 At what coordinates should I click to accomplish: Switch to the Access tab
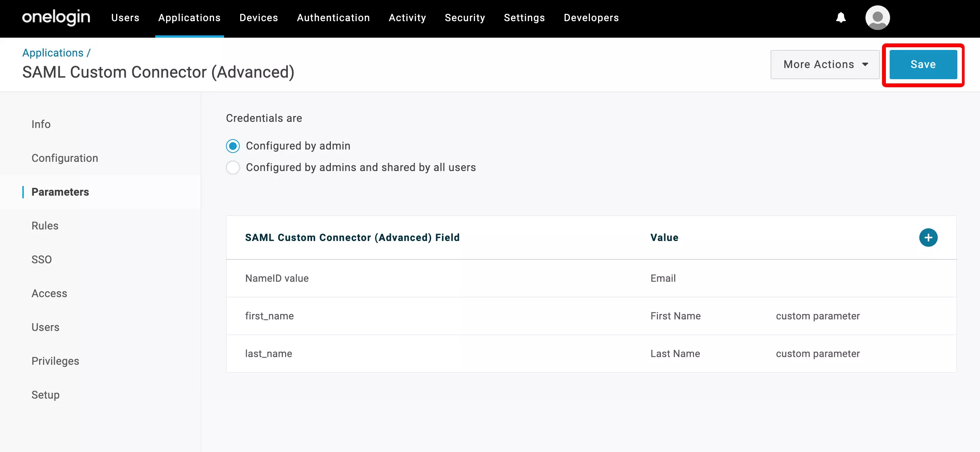click(49, 294)
